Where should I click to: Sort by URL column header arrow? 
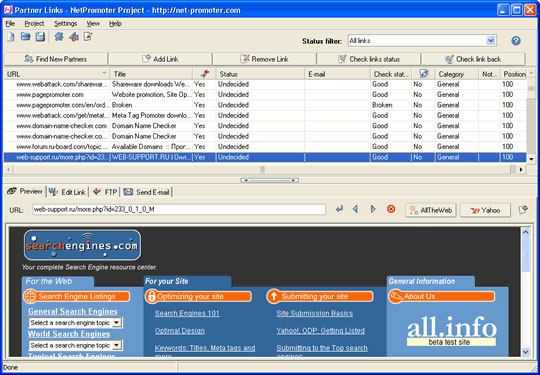tap(105, 74)
